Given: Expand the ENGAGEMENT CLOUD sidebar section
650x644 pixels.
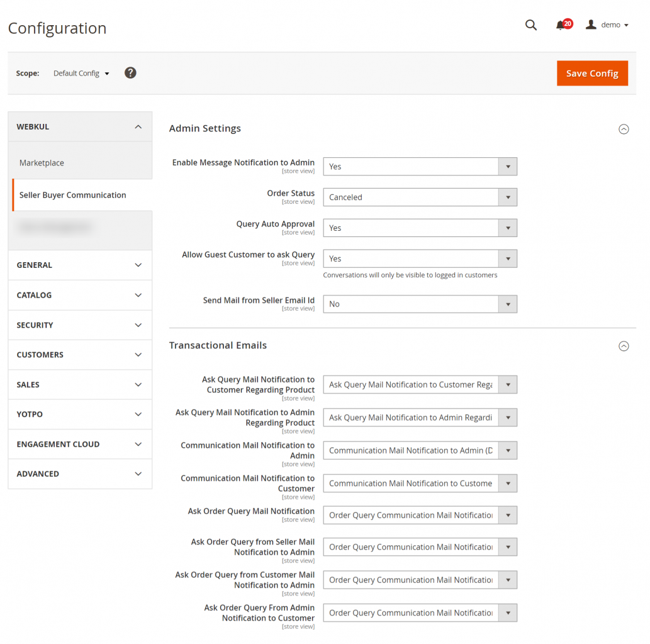Looking at the screenshot, I should (80, 444).
